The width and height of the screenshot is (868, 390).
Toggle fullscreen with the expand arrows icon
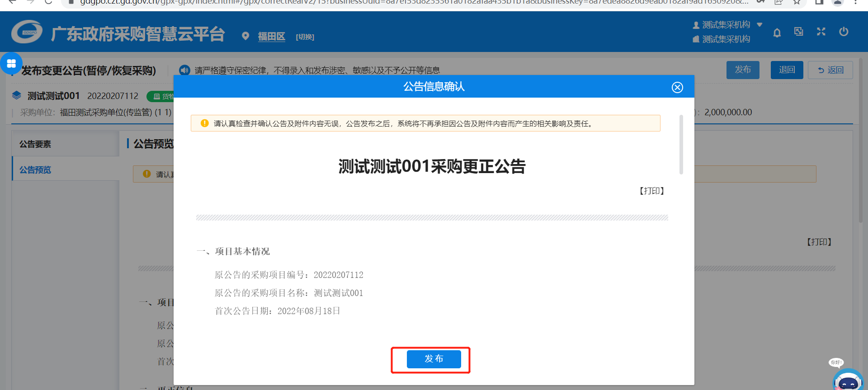[821, 32]
